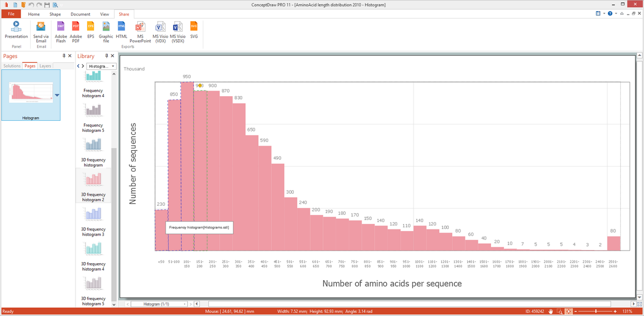
Task: Switch to the Solutions tab
Action: 12,66
